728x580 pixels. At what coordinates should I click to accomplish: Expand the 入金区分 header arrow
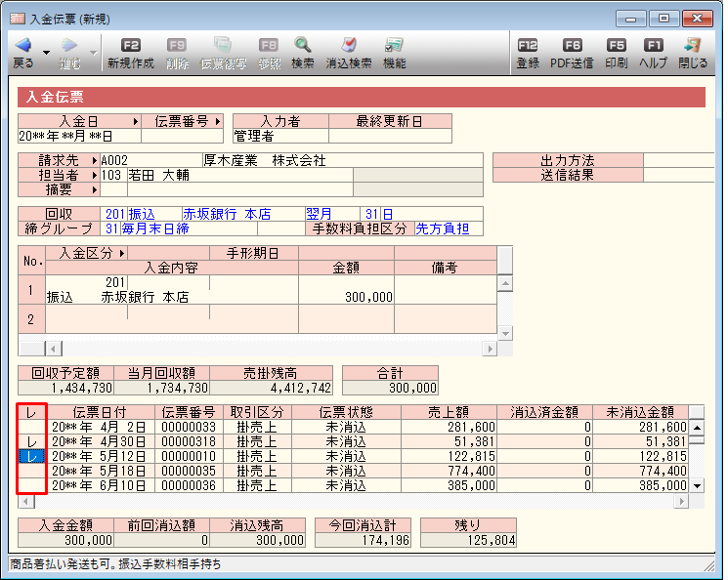pyautogui.click(x=121, y=253)
